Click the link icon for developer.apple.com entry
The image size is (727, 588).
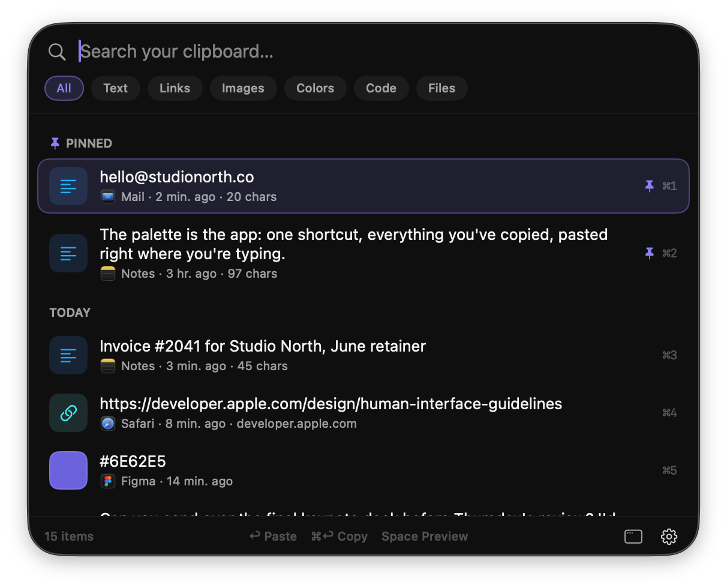pyautogui.click(x=68, y=413)
